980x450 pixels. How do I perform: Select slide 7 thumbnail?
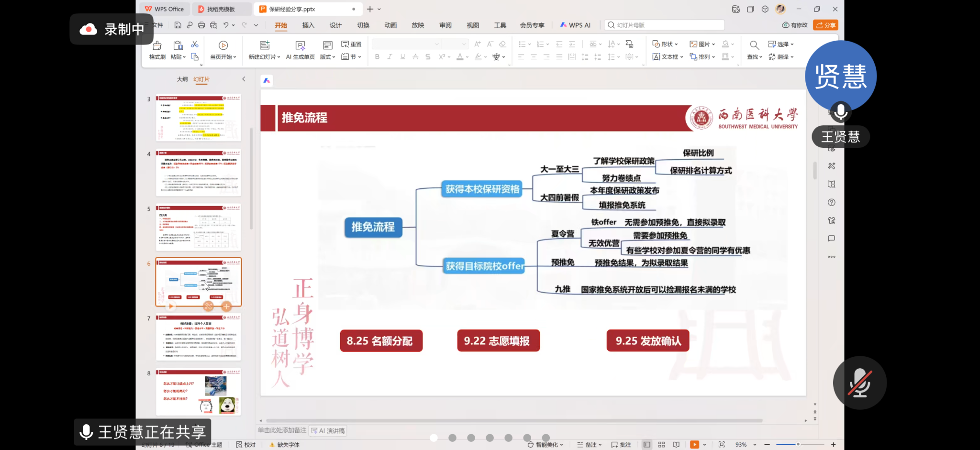pyautogui.click(x=198, y=337)
